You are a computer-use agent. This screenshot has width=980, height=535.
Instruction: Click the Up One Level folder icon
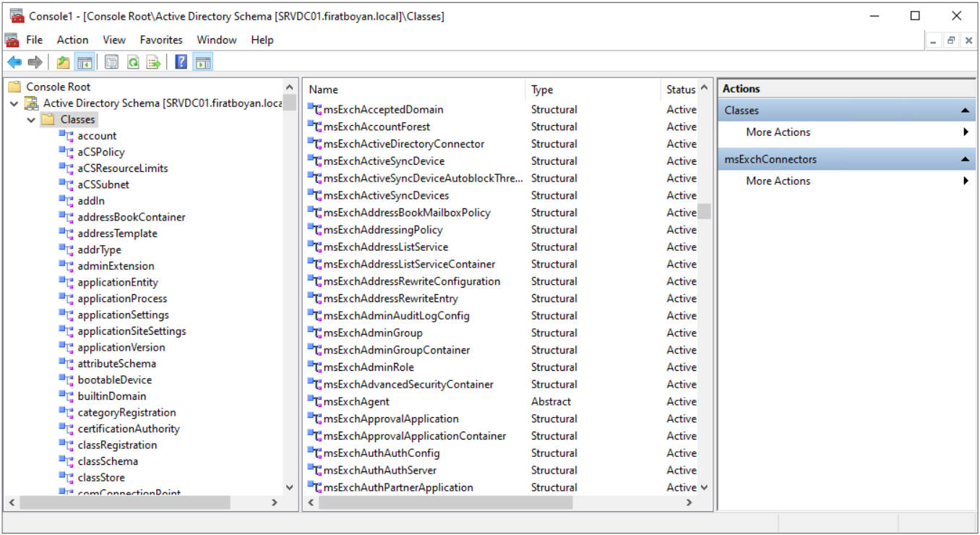[x=64, y=63]
